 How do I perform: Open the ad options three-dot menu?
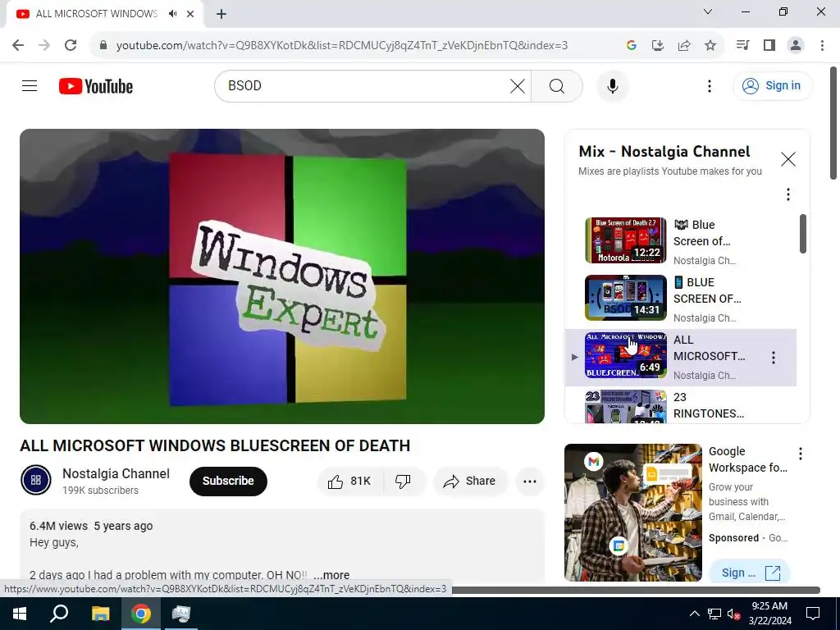point(801,454)
